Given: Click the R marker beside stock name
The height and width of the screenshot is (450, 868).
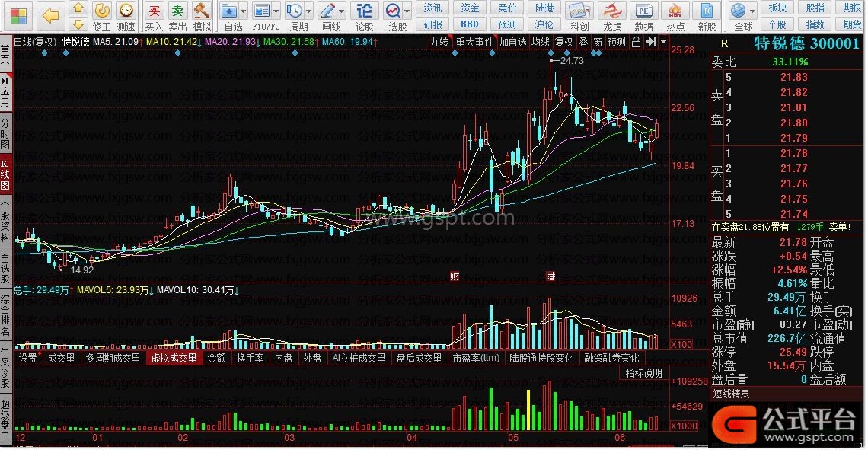Looking at the screenshot, I should (725, 43).
